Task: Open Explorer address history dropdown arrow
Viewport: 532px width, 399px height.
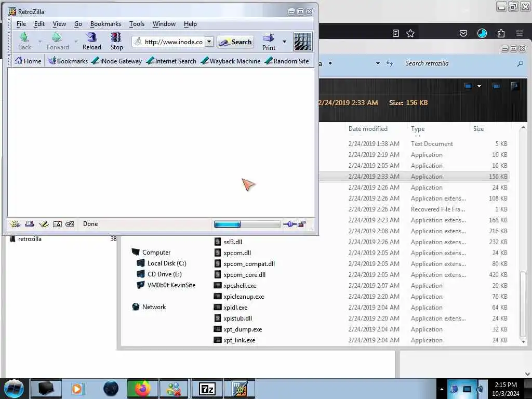Action: 378,63
